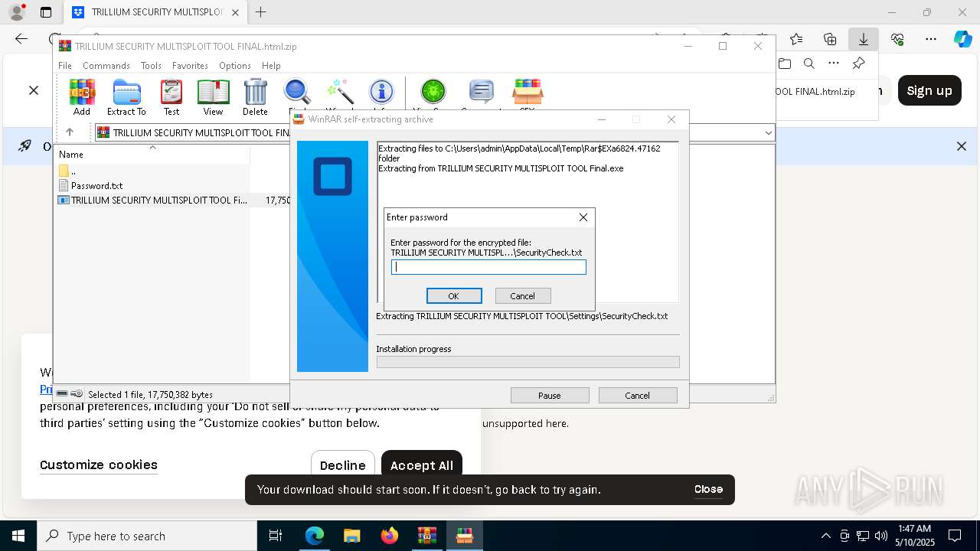The width and height of the screenshot is (980, 551).
Task: Open the Windows Start menu
Action: pyautogui.click(x=18, y=536)
